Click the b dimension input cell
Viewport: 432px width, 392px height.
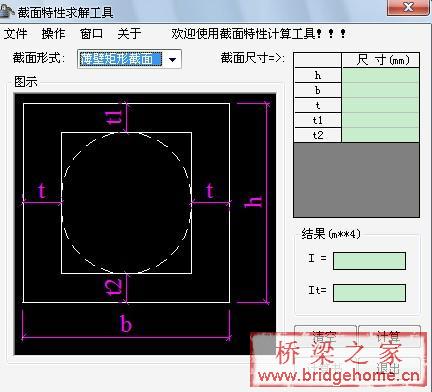pyautogui.click(x=380, y=90)
